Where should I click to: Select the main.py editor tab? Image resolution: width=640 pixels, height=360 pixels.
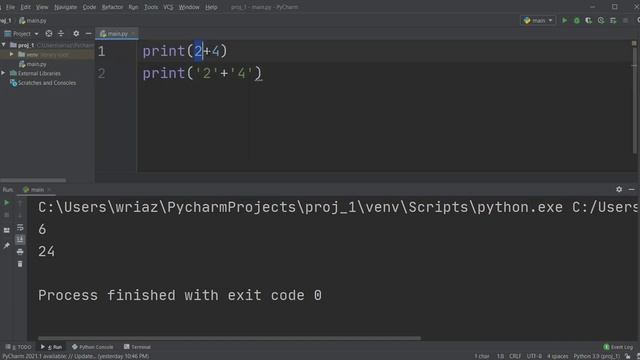click(x=117, y=34)
